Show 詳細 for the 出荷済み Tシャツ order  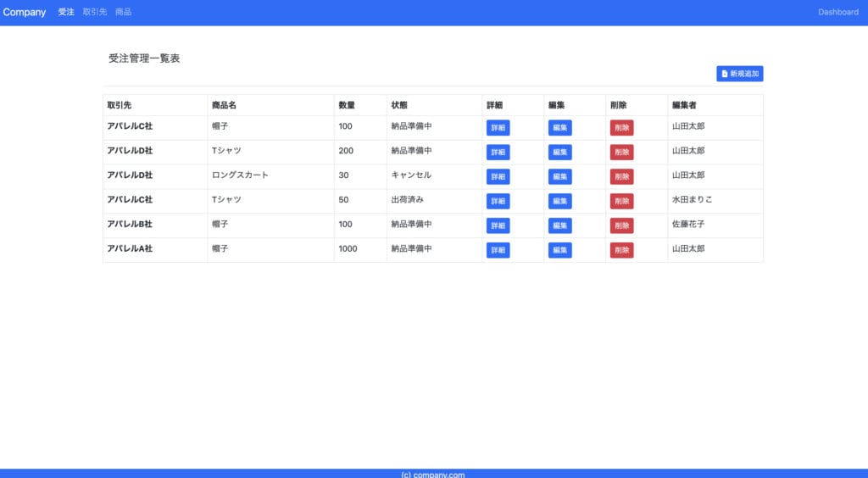tap(498, 201)
